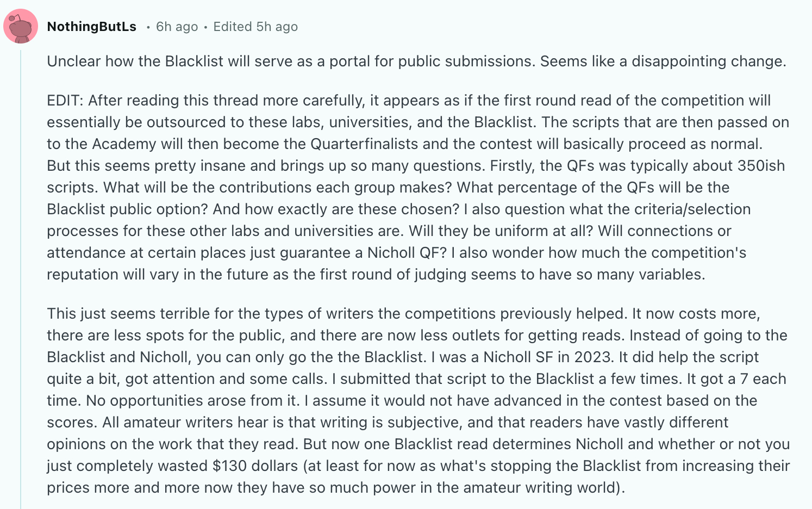Screen dimensions: 812x509
Task: Click the "Edited 5h ago" label
Action: pos(255,27)
